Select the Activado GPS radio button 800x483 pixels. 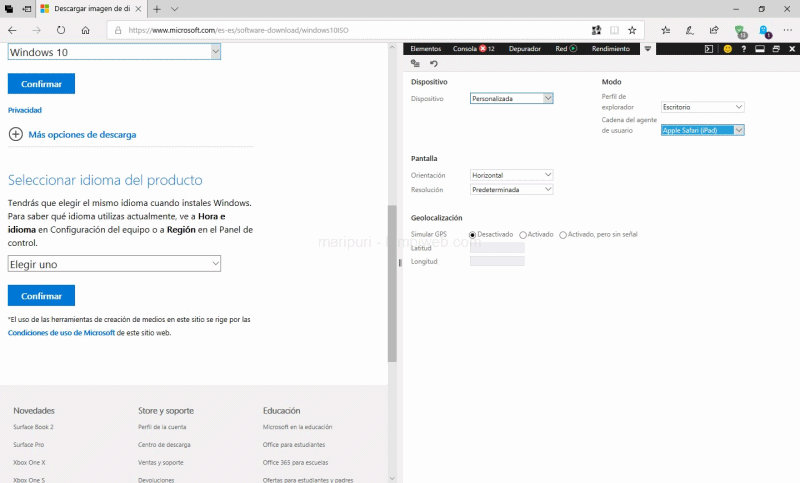523,235
